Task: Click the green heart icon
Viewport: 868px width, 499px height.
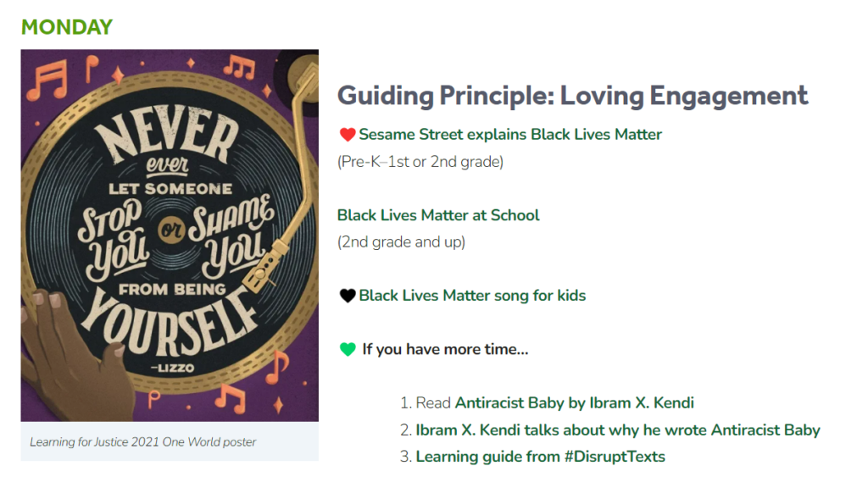Action: tap(347, 349)
